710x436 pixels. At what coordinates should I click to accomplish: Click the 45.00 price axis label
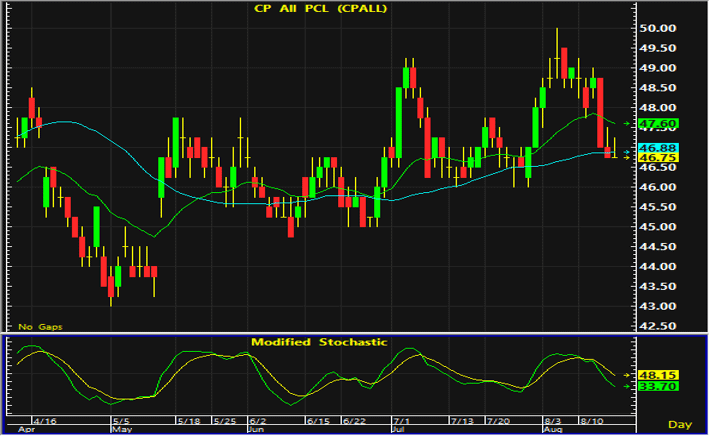[657, 227]
